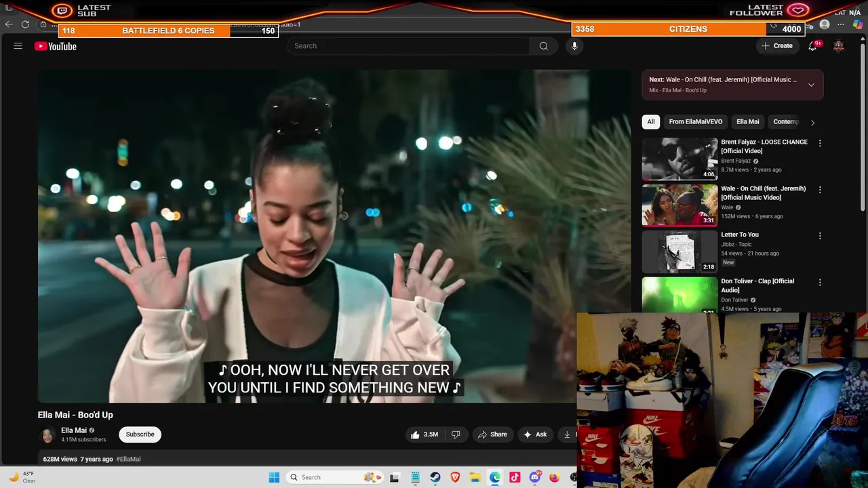Open 'Don Toliver - Clap [Official Audio]' title
Viewport: 868px width, 488px height.
[757, 285]
